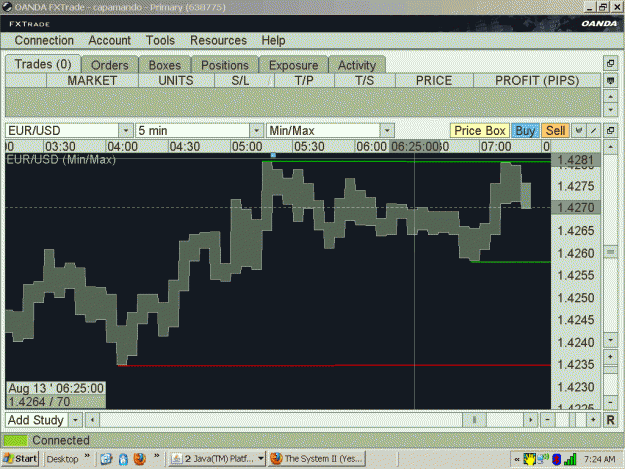Open the Connection menu

(x=44, y=40)
